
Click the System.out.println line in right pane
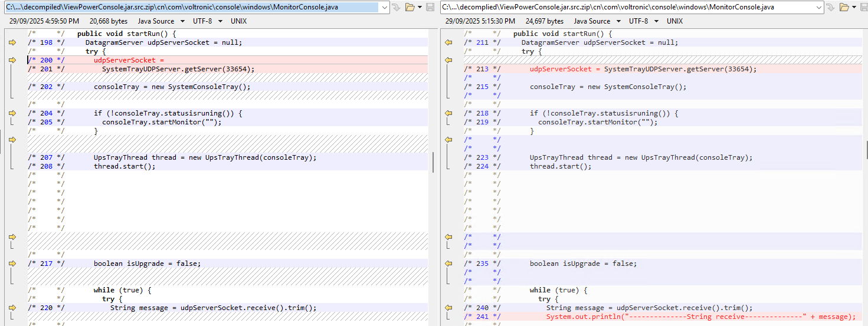(700, 317)
